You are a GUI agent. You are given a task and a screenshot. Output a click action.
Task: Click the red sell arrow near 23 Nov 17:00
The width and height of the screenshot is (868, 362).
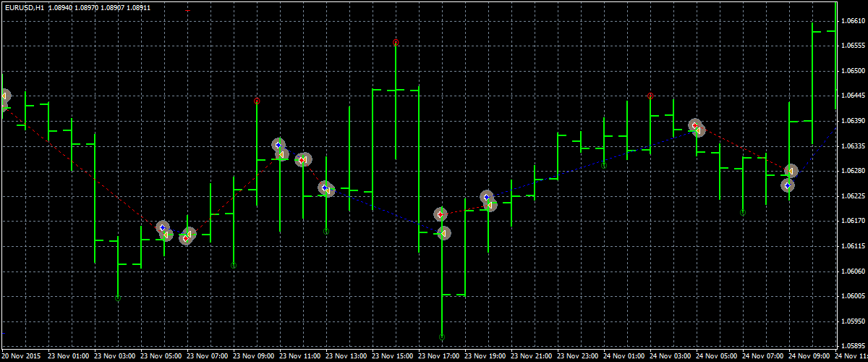(440, 214)
